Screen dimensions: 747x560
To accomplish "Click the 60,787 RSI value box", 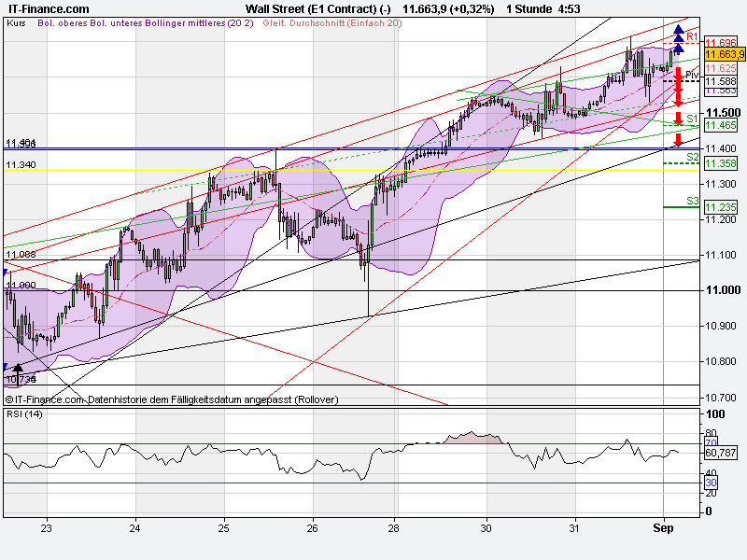I will tap(721, 454).
